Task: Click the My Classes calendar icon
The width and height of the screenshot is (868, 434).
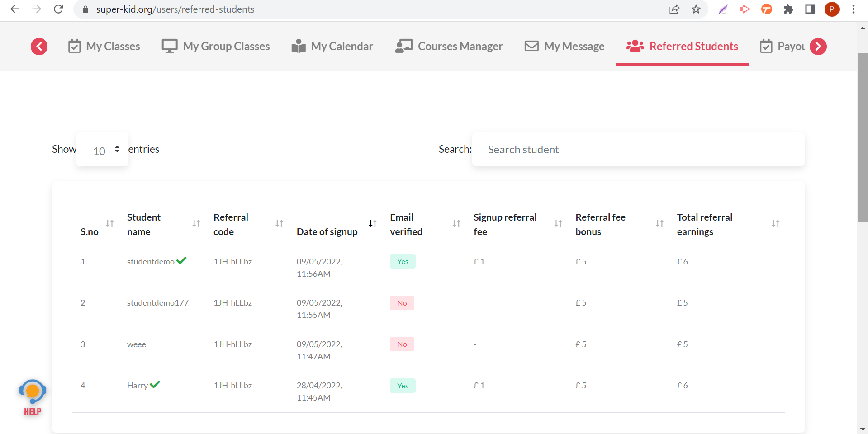Action: pos(75,46)
